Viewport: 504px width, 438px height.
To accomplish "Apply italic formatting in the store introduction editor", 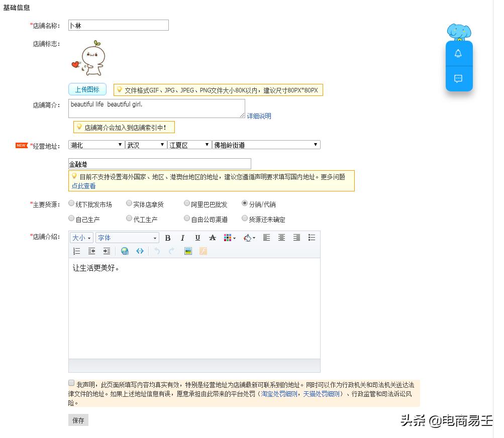I will pyautogui.click(x=182, y=238).
